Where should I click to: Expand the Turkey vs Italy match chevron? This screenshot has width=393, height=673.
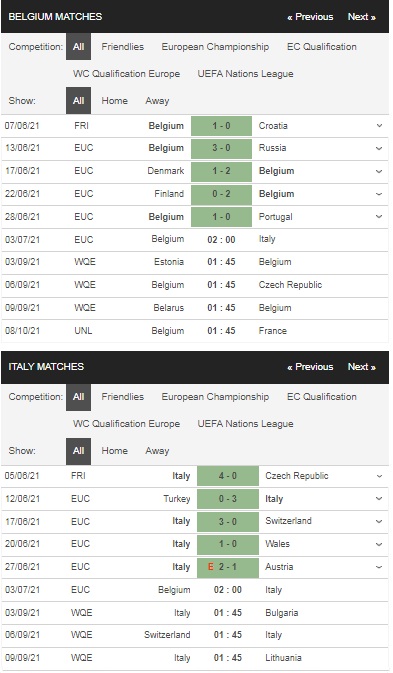[379, 498]
